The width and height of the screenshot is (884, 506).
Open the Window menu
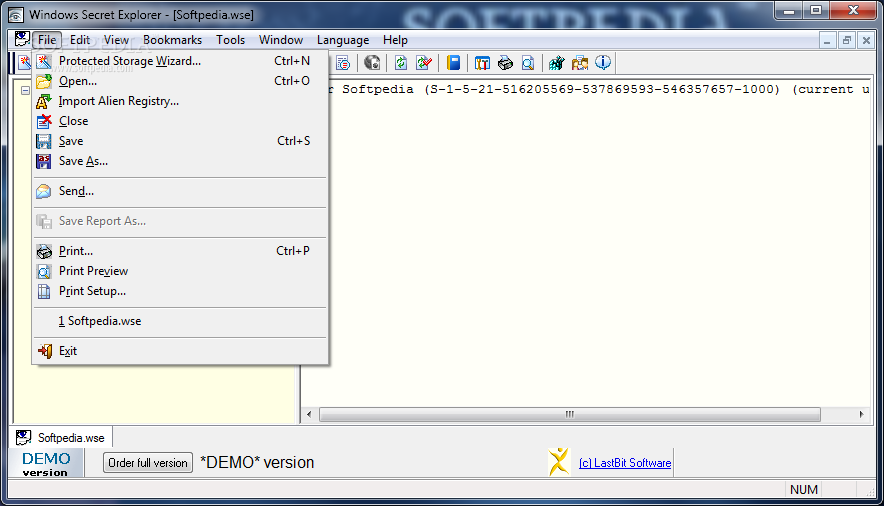coord(281,40)
